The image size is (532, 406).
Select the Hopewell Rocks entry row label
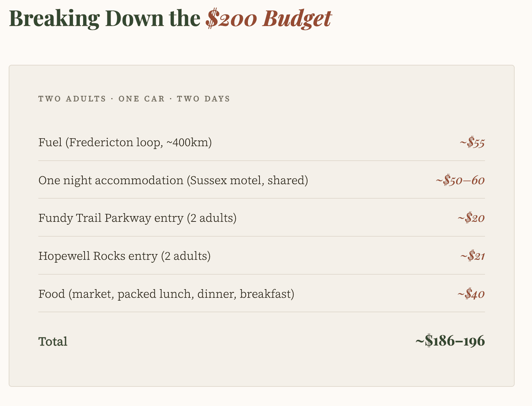(124, 256)
